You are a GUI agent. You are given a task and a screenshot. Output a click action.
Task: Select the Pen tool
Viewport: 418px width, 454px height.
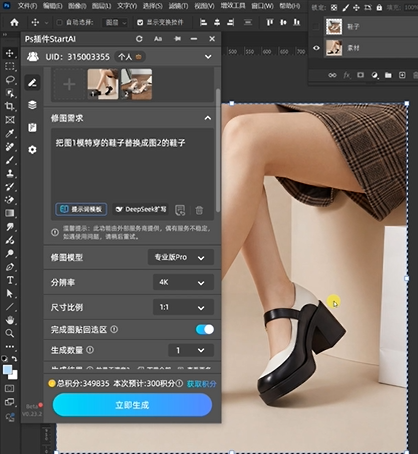pos(10,267)
